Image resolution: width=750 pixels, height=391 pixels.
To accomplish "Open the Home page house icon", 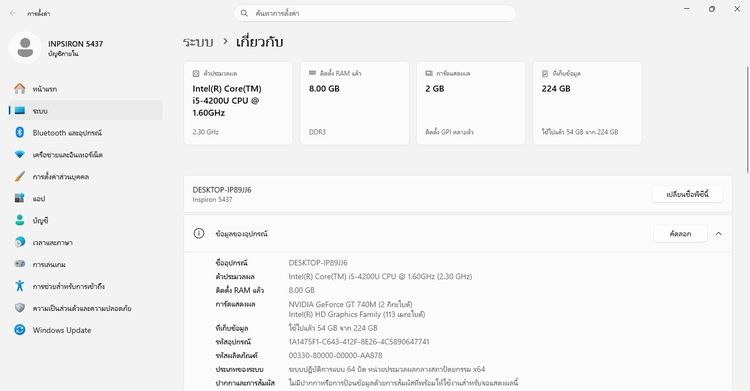I will click(x=20, y=89).
